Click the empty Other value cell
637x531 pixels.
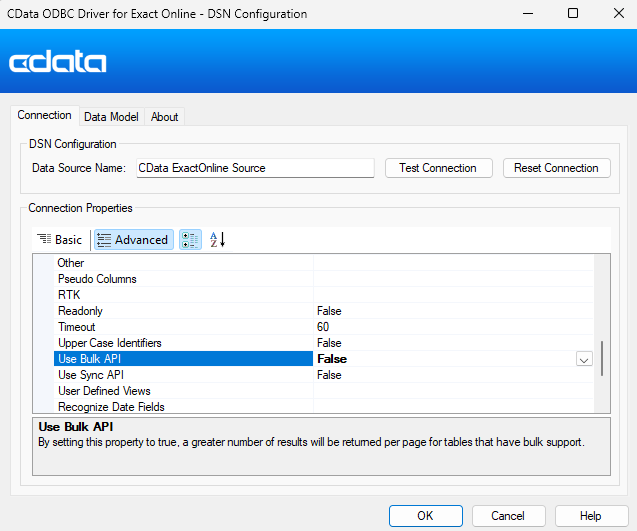tap(453, 263)
